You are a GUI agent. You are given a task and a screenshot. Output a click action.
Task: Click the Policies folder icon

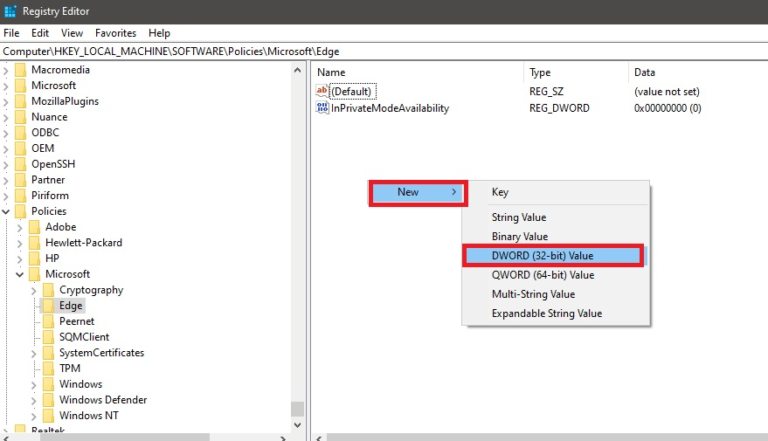pyautogui.click(x=20, y=211)
